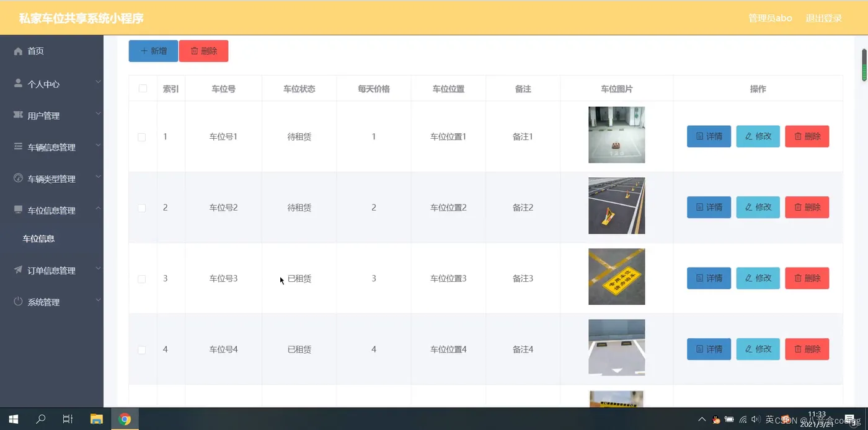This screenshot has height=430, width=868.
Task: Click 删除 for 车位号4
Action: [x=807, y=349]
